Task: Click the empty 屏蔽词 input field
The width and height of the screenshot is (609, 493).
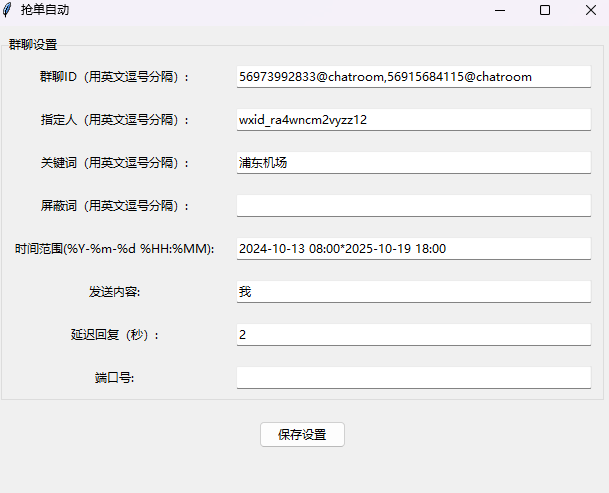Action: point(413,206)
